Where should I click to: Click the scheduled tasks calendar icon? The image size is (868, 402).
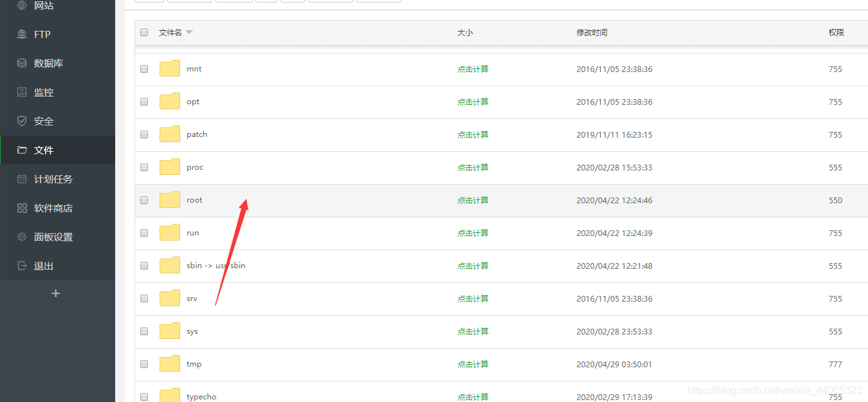tap(22, 179)
